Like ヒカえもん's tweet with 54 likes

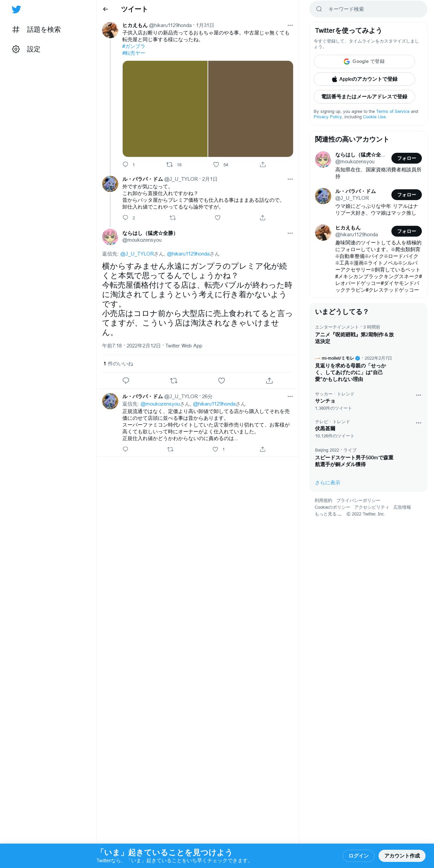pyautogui.click(x=216, y=165)
